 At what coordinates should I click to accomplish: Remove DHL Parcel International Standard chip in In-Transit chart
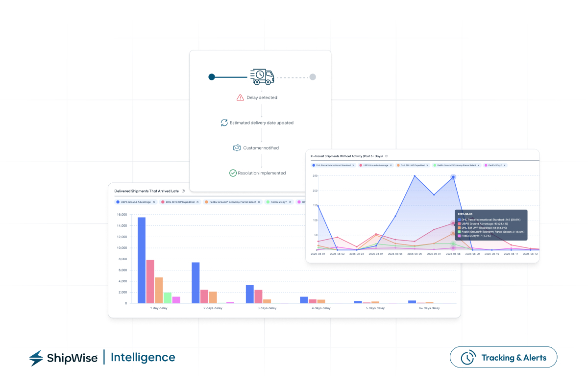click(353, 165)
